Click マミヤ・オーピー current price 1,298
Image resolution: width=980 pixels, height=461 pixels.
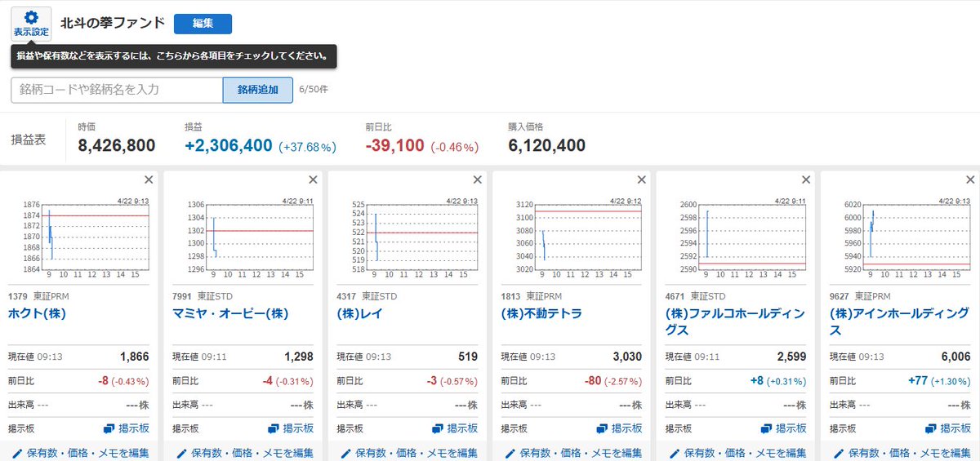(298, 357)
